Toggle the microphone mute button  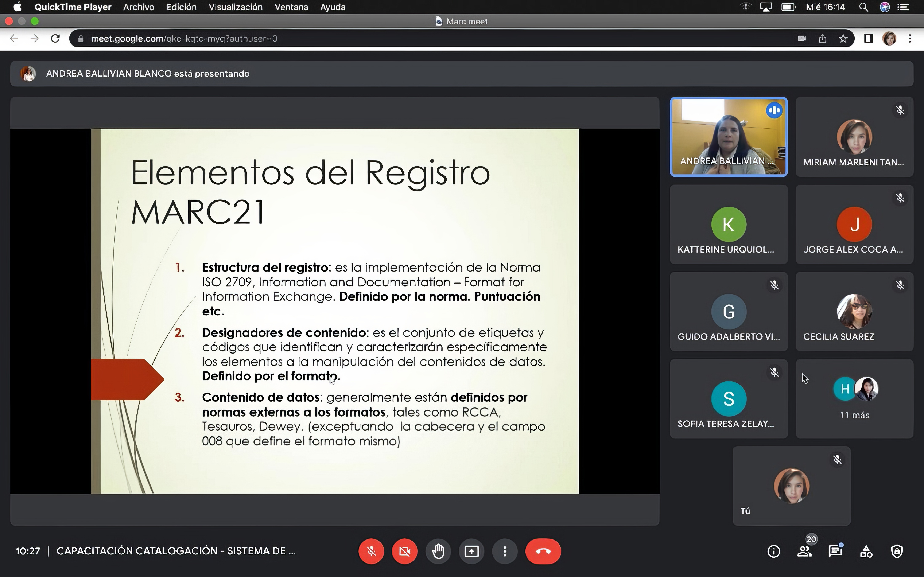click(x=371, y=551)
